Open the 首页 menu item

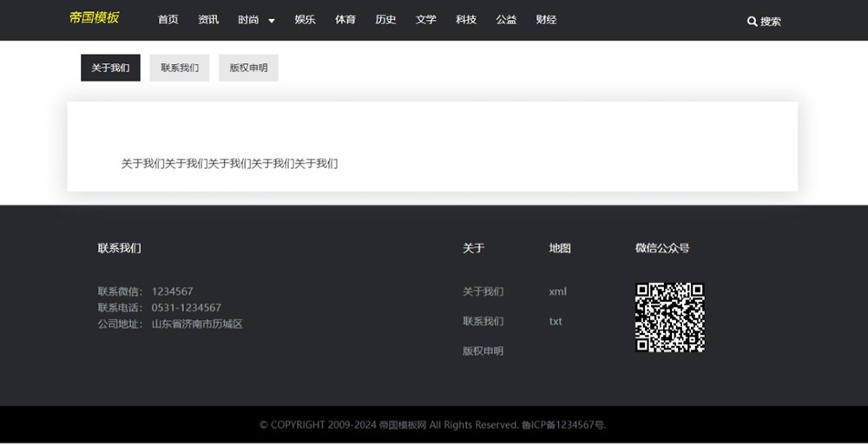click(x=168, y=20)
